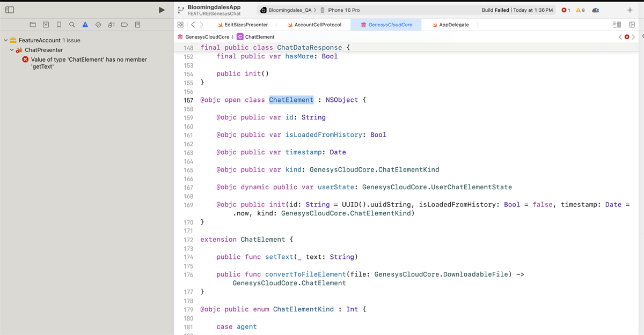The height and width of the screenshot is (335, 644).
Task: Open the Find navigator magnifier icon
Action: pyautogui.click(x=71, y=25)
